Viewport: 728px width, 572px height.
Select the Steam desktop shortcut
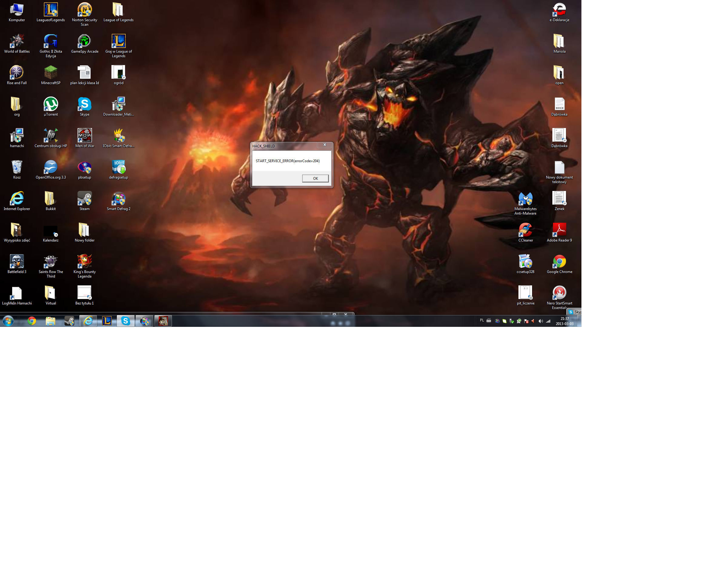pyautogui.click(x=84, y=201)
